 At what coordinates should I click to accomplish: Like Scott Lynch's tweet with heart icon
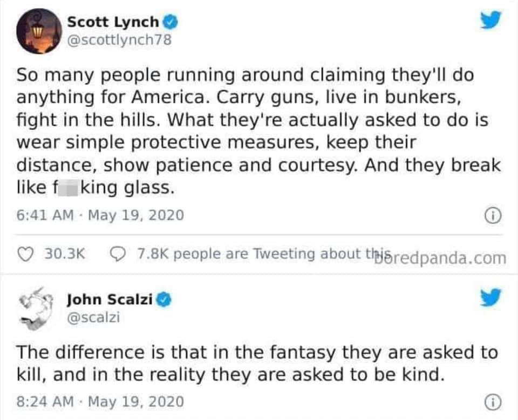click(25, 253)
